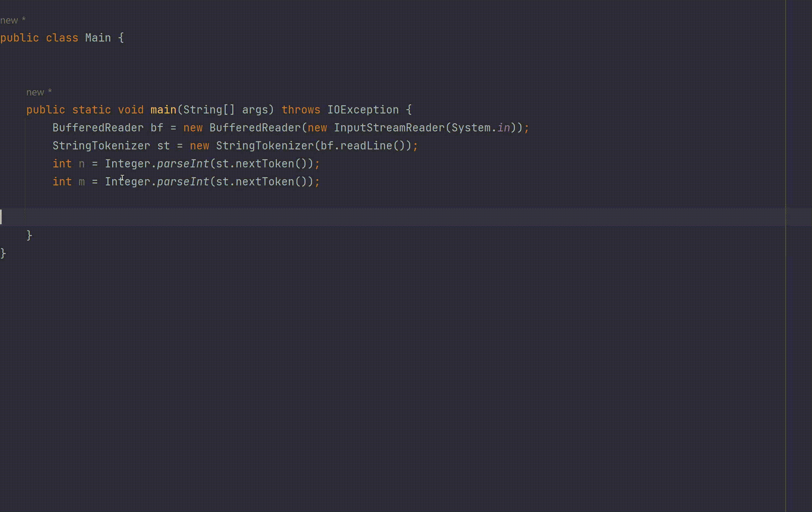
Task: Click the IOException type in throws clause
Action: [x=363, y=110]
